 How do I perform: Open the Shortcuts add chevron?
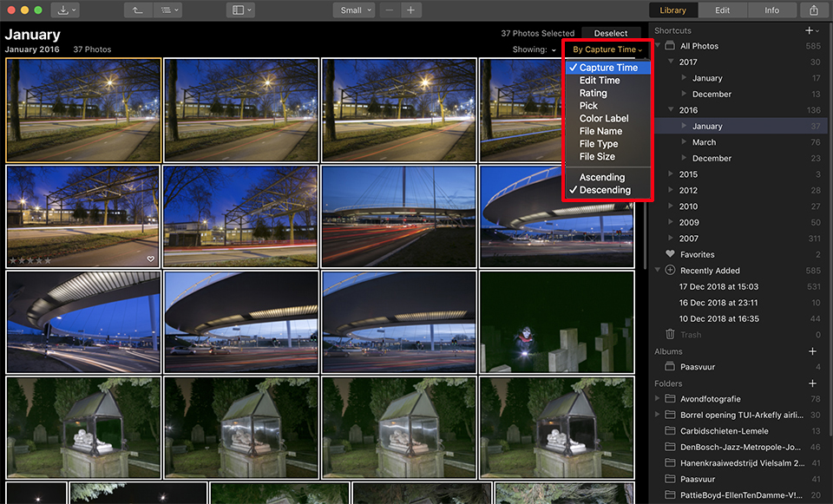[817, 31]
